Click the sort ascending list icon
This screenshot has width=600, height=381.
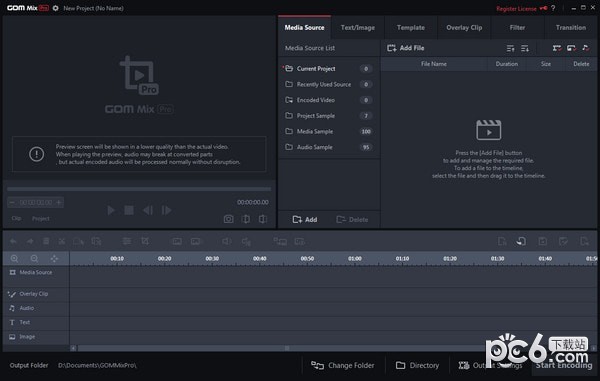point(510,48)
